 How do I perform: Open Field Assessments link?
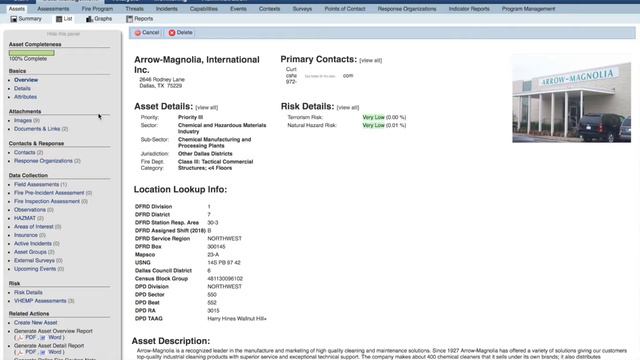pyautogui.click(x=36, y=184)
